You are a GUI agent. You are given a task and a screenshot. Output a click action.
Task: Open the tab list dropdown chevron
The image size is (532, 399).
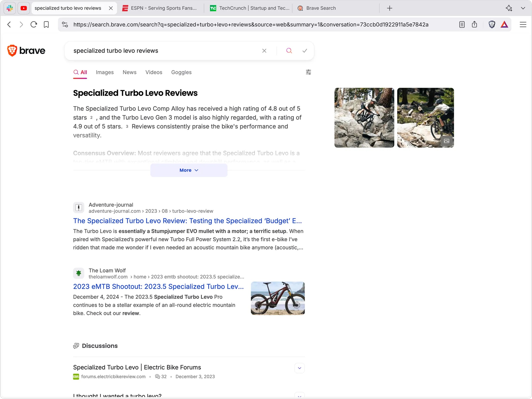(x=523, y=8)
